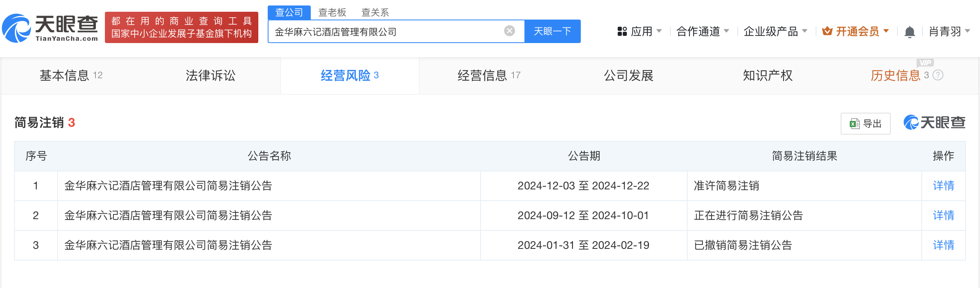Open the 法律诉讼 tab
The height and width of the screenshot is (288, 980).
coord(211,76)
